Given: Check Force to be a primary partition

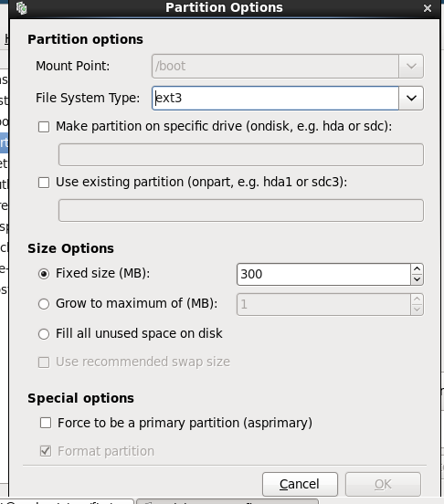Looking at the screenshot, I should point(46,423).
